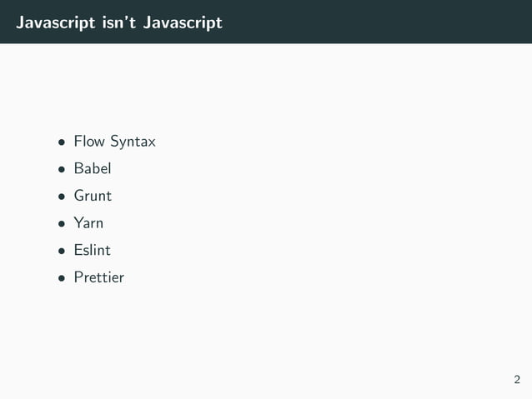
Task: Click the bullet dot before Eslint
Action: click(x=62, y=251)
